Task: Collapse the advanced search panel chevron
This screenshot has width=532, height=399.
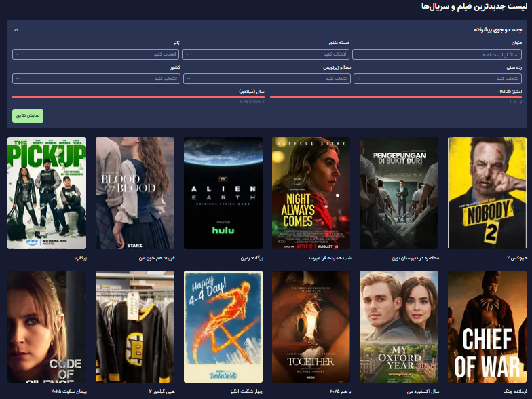Action: (16, 30)
